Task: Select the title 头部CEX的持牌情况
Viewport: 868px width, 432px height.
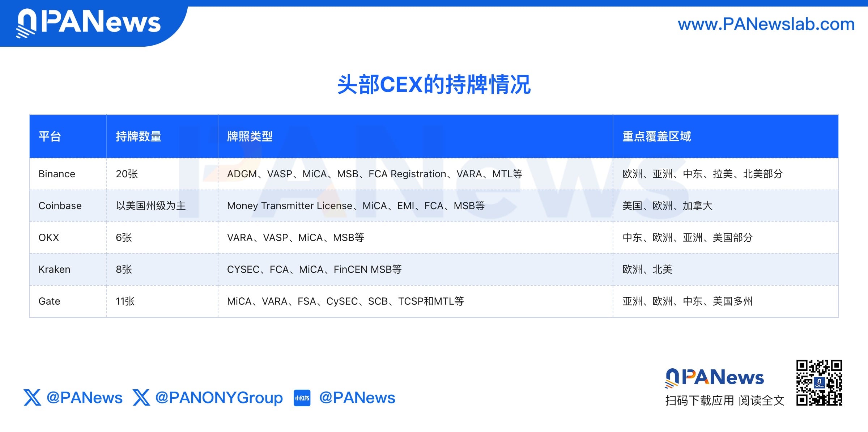Action: pyautogui.click(x=434, y=85)
